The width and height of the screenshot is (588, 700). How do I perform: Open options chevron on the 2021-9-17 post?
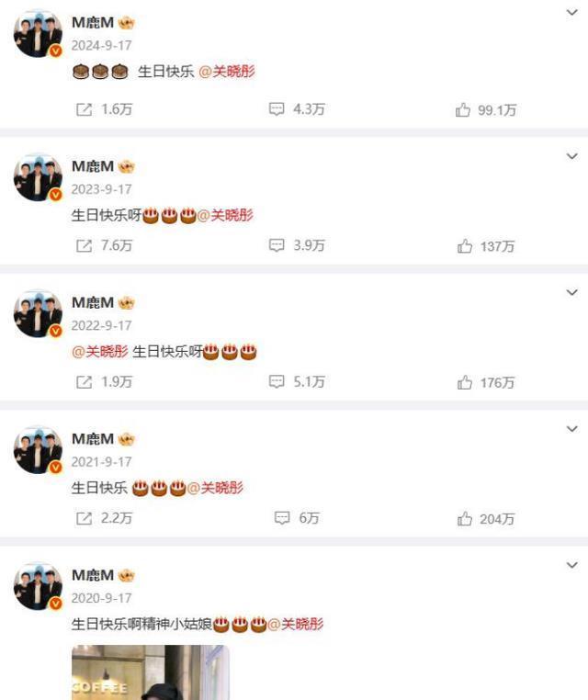tap(572, 429)
